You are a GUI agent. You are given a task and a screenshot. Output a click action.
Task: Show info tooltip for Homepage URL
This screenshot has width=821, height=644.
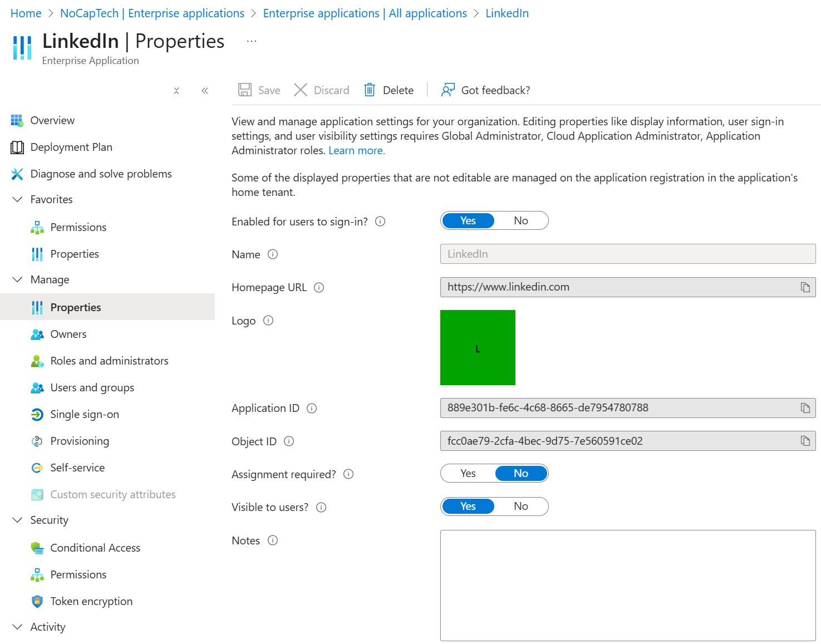pos(319,288)
